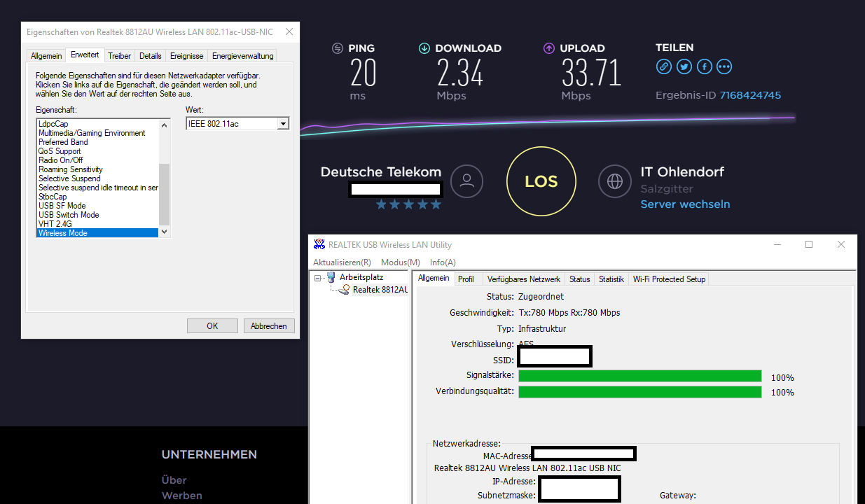The height and width of the screenshot is (504, 865).
Task: Open the Statistik tab
Action: (611, 279)
